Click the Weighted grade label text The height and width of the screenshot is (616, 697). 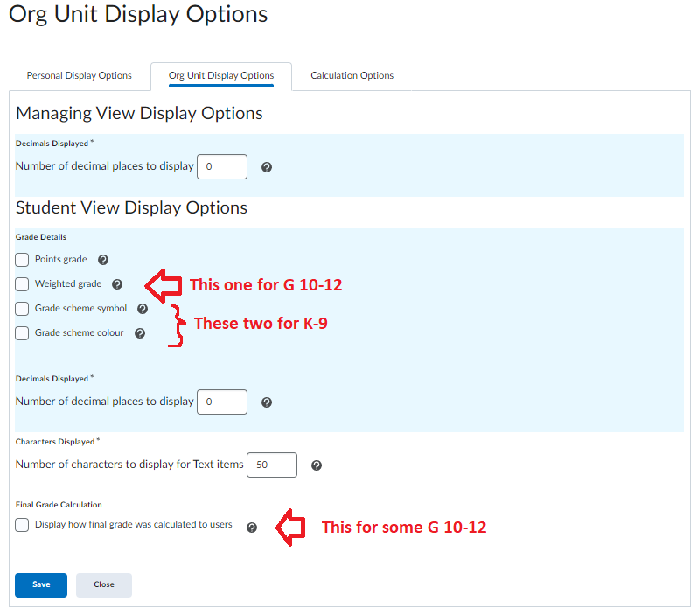(x=68, y=283)
